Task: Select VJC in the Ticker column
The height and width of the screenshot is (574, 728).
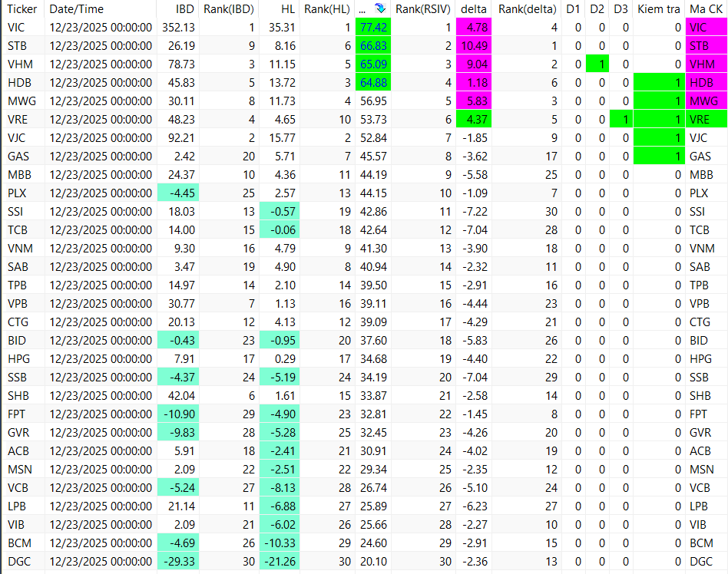Action: pos(17,138)
